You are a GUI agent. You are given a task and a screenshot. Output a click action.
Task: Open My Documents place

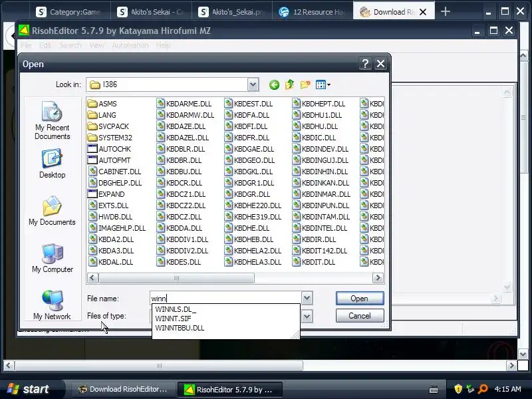53,211
